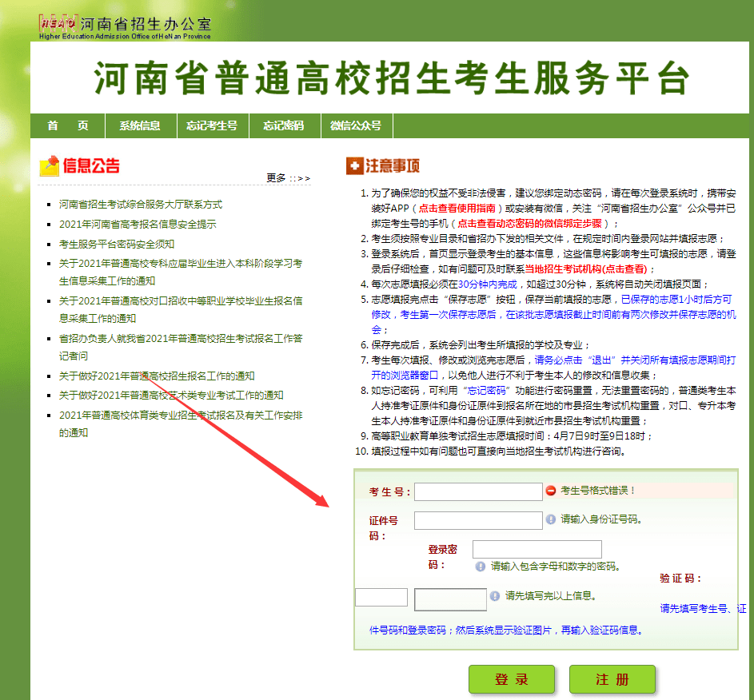Open the 专科应届毕业生进入本科阶段学习 notice
754x700 pixels.
[181, 272]
